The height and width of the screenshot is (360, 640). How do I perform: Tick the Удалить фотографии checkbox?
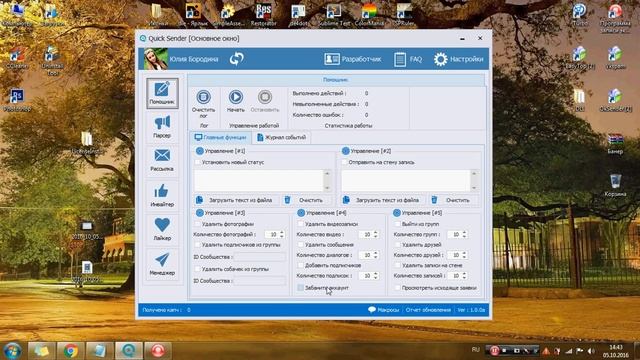coord(198,224)
